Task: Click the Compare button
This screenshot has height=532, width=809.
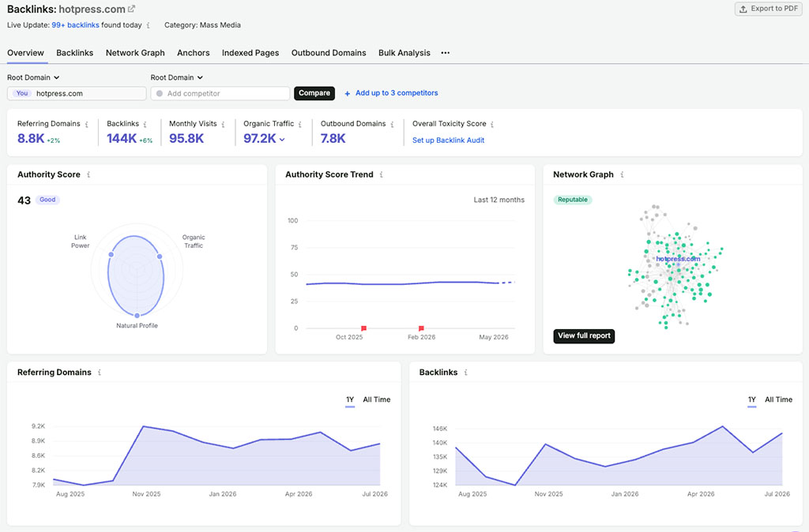Action: coord(314,93)
